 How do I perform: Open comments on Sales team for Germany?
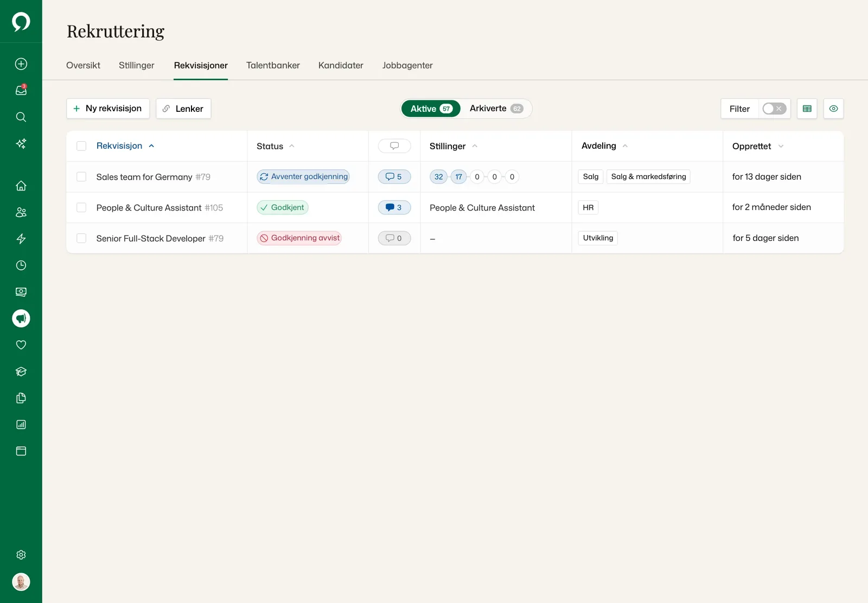point(394,176)
